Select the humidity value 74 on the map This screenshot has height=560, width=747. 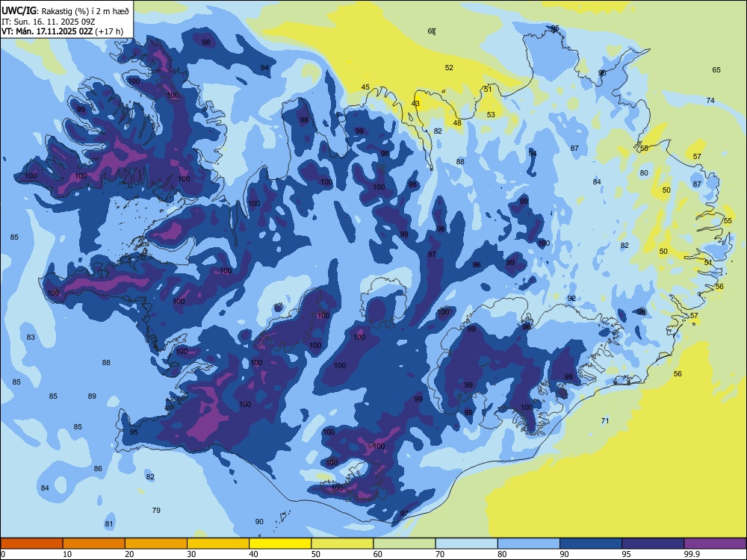tap(710, 101)
